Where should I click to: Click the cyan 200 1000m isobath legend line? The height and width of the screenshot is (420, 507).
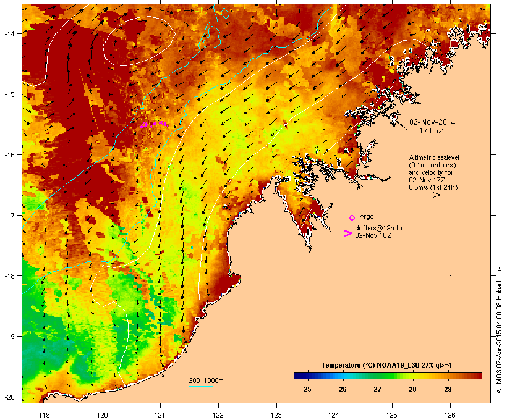[201, 386]
